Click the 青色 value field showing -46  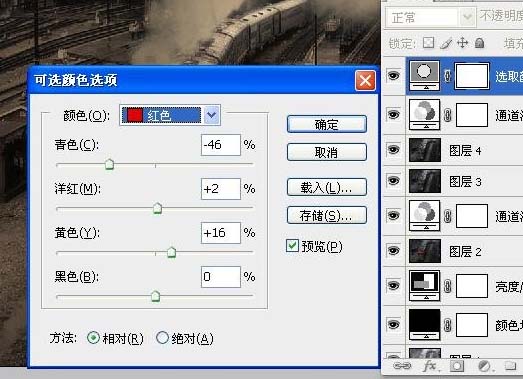click(221, 145)
